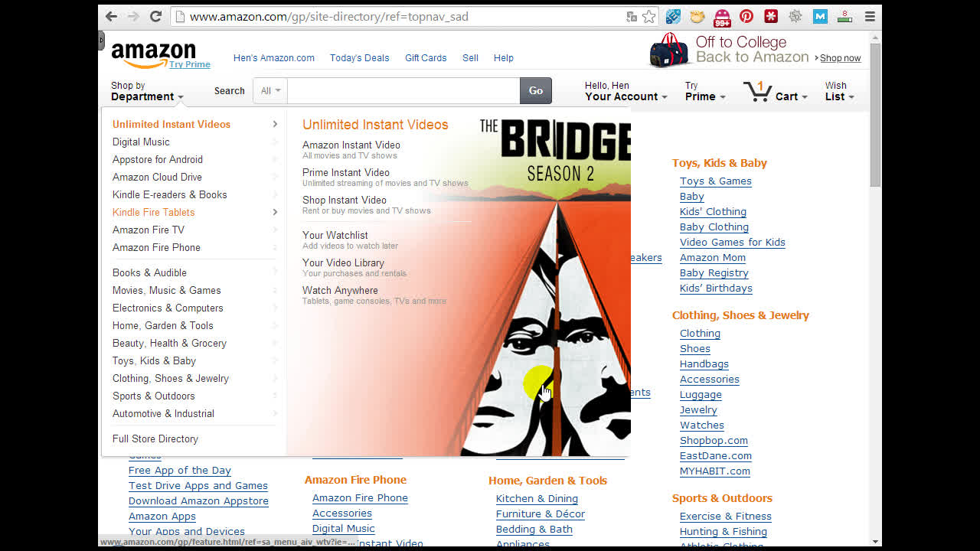Open Shop Instant Video in flyout
Viewport: 980px width, 551px height.
tap(344, 200)
